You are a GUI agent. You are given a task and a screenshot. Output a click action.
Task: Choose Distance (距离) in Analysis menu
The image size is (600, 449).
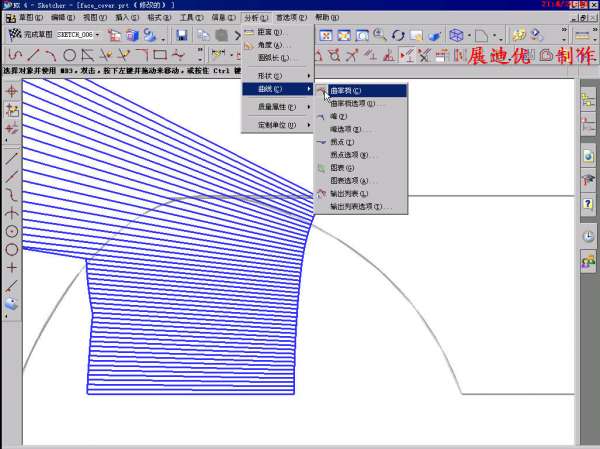point(270,32)
